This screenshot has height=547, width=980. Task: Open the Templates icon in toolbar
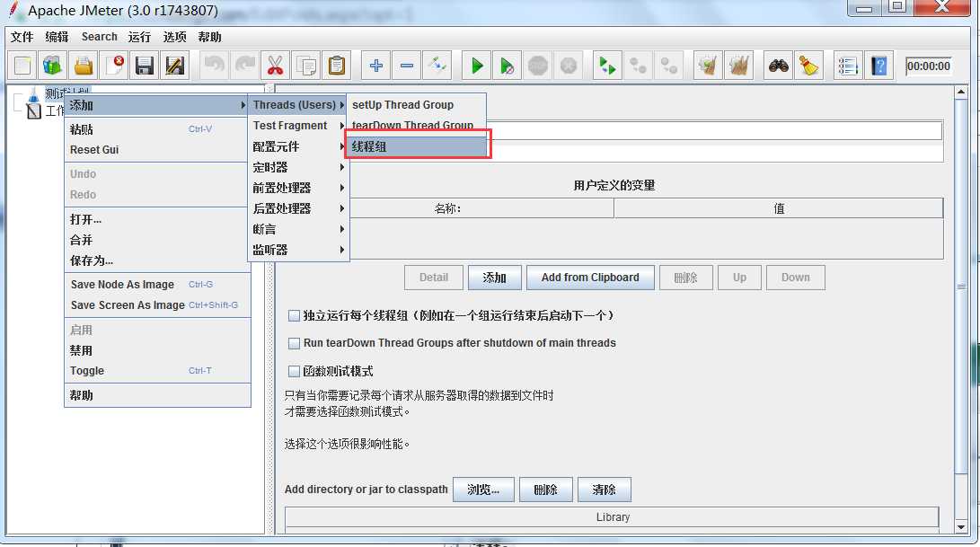tap(52, 66)
